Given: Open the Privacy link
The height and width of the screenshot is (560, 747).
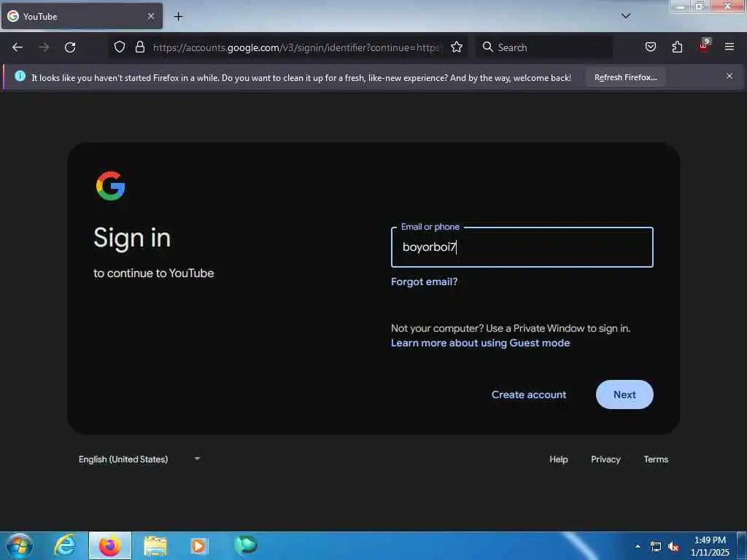Looking at the screenshot, I should pyautogui.click(x=605, y=459).
